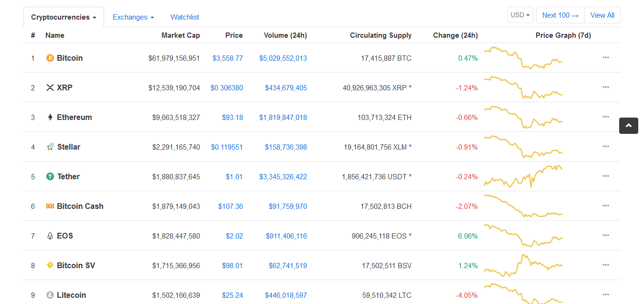Click EOS volume $911,406,116

tap(286, 236)
